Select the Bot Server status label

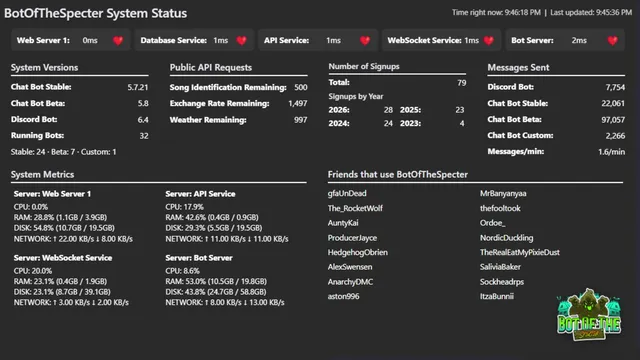click(x=532, y=40)
